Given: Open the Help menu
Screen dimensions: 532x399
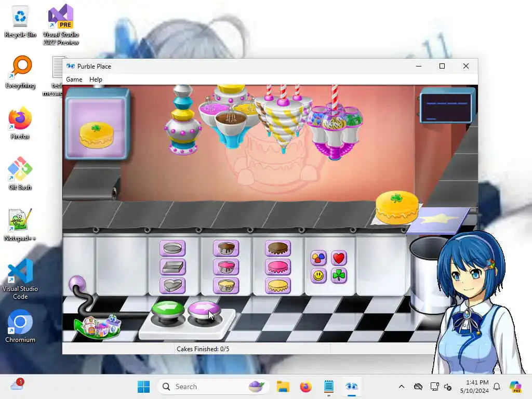Looking at the screenshot, I should [96, 79].
